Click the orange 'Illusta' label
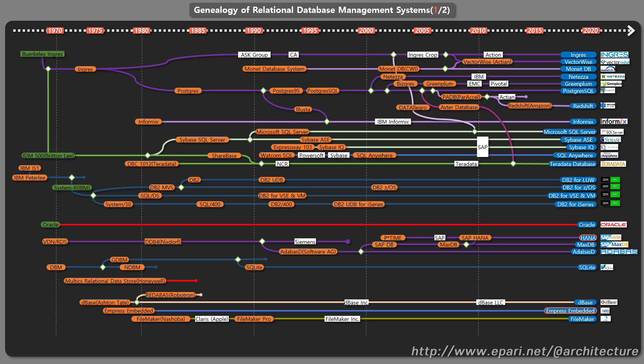Image resolution: width=644 pixels, height=364 pixels. 303,110
